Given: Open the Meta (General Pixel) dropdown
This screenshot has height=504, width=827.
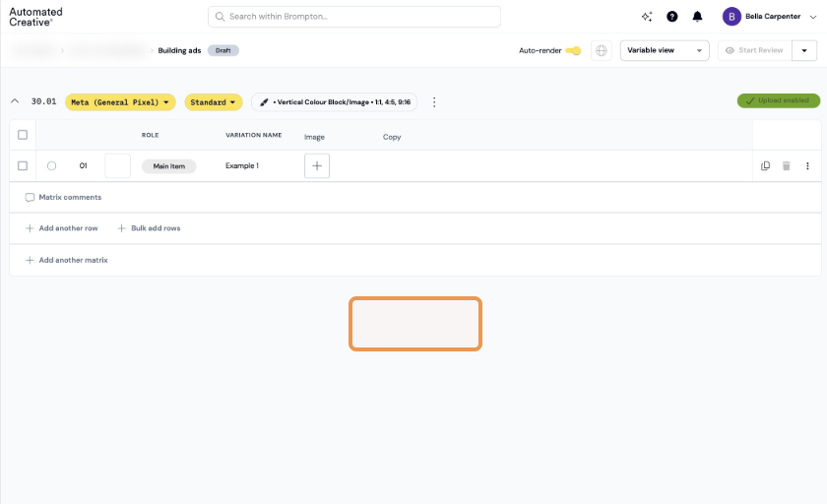Looking at the screenshot, I should [x=120, y=102].
